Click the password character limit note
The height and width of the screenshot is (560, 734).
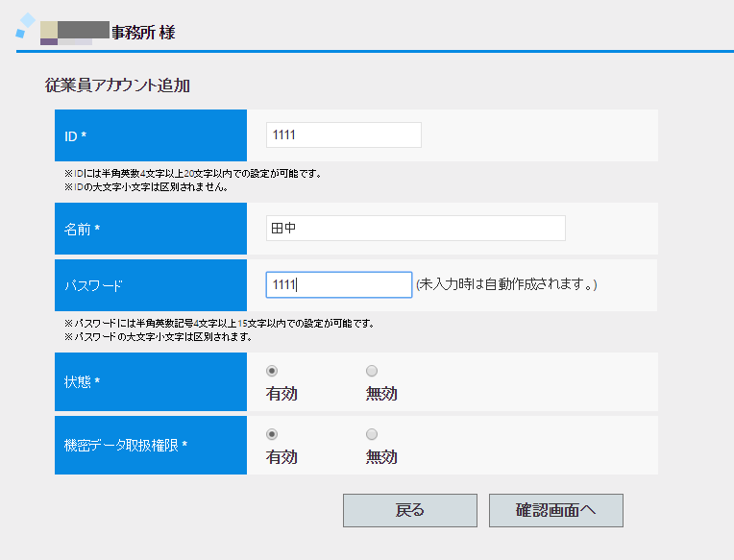(x=219, y=324)
